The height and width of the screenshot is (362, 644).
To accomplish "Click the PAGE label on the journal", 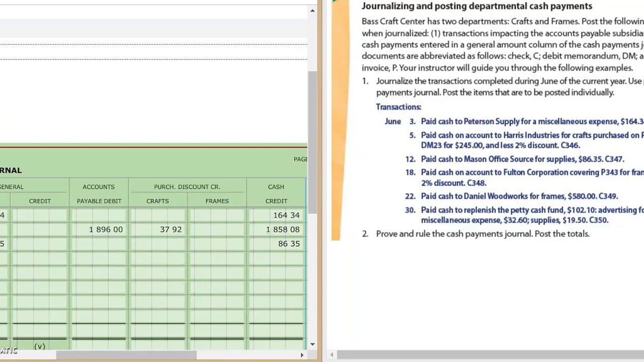I will coord(300,159).
